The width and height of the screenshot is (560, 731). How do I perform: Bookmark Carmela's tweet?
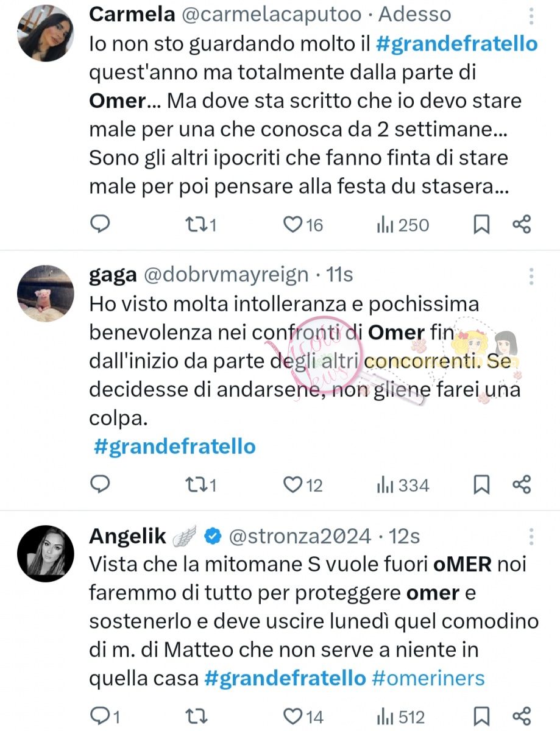tap(481, 224)
